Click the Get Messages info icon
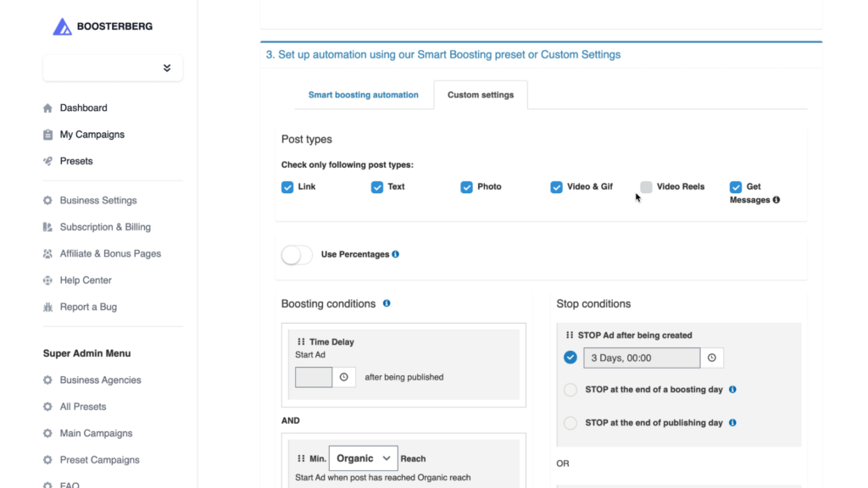The height and width of the screenshot is (488, 868). point(776,200)
